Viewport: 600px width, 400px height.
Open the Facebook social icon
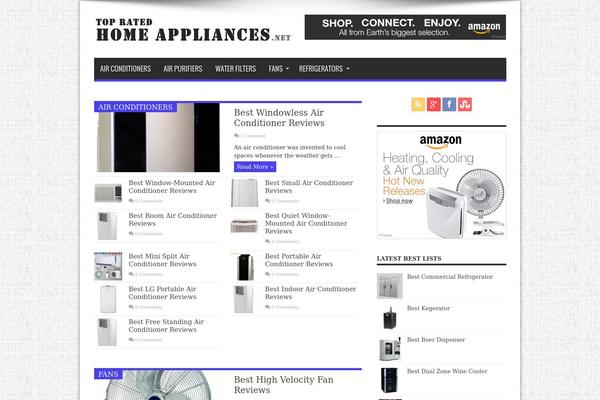pyautogui.click(x=449, y=104)
